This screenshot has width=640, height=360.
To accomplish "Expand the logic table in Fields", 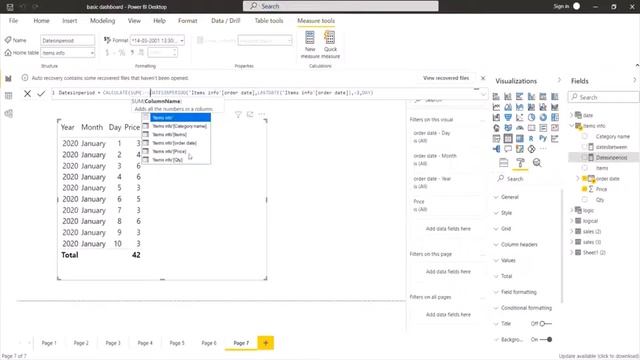I will 572,210.
